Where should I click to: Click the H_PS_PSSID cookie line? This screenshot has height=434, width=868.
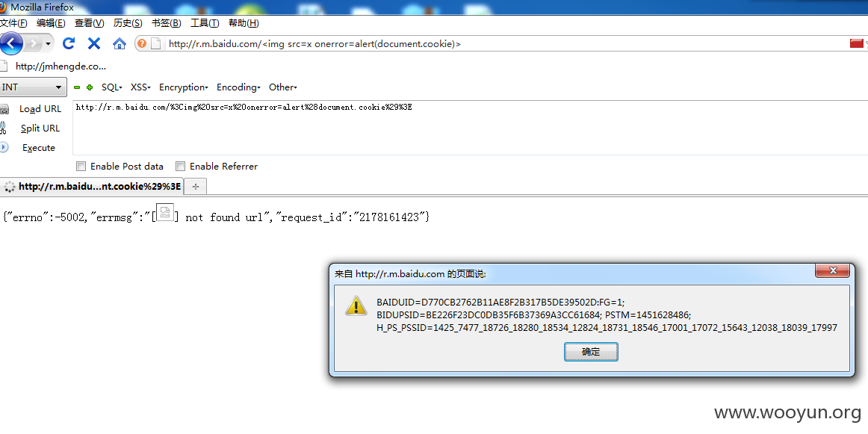[x=607, y=328]
